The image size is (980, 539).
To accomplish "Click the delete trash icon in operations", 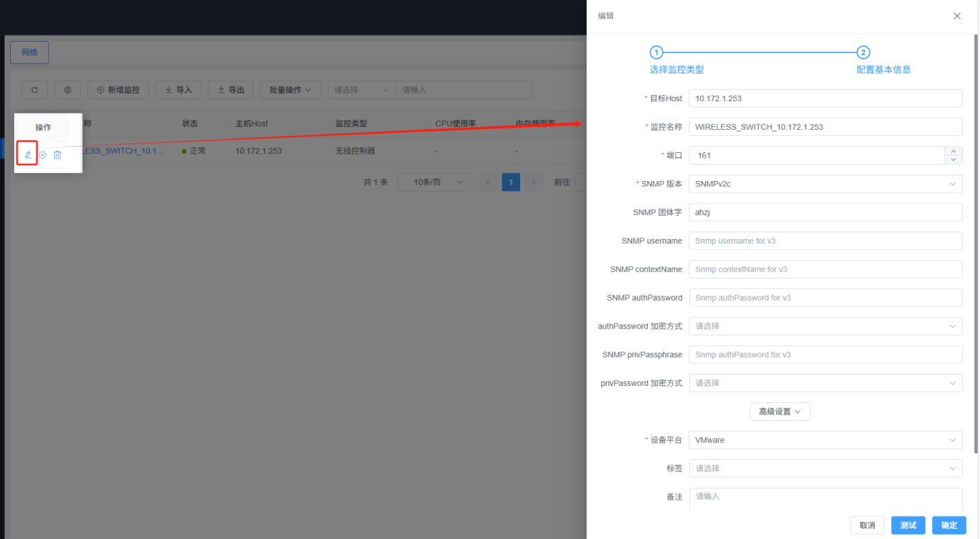I will tap(57, 155).
